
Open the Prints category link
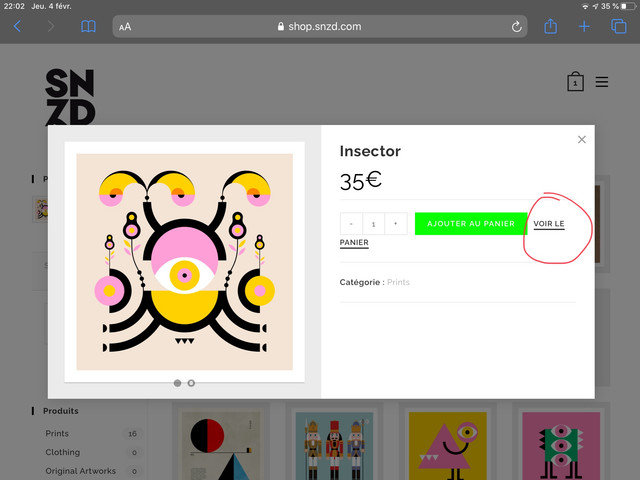[398, 282]
